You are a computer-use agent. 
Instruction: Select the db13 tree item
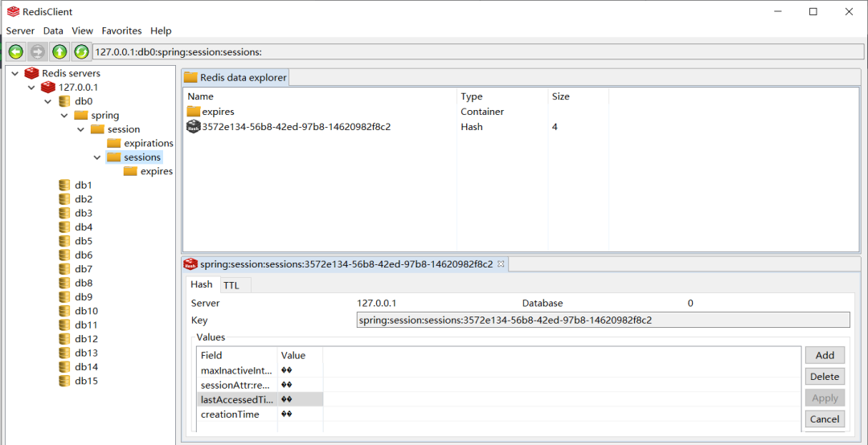tap(86, 353)
